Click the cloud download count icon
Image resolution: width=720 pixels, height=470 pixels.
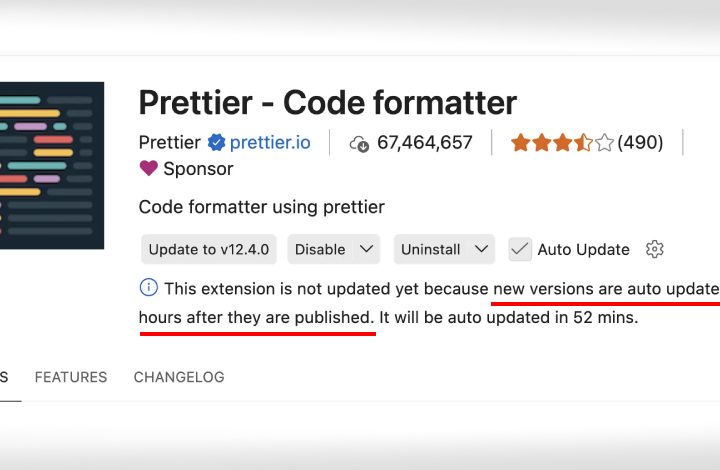359,144
